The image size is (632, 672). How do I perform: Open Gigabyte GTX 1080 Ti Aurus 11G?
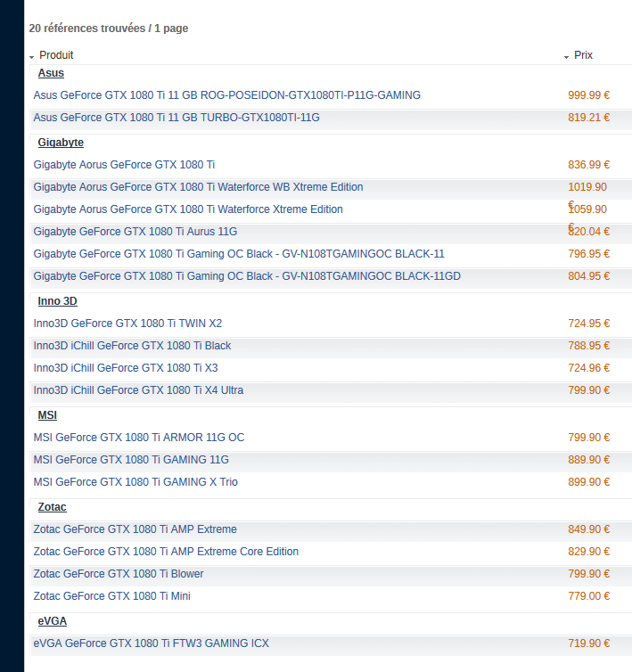coord(135,232)
